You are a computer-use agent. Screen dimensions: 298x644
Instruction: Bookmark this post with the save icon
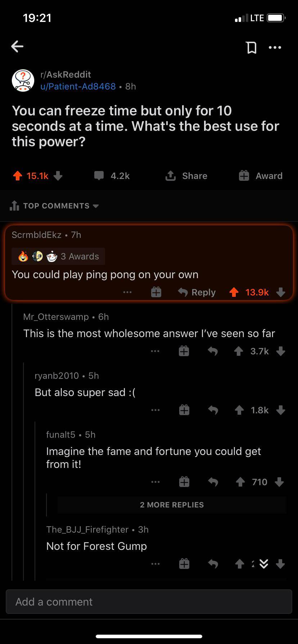251,47
